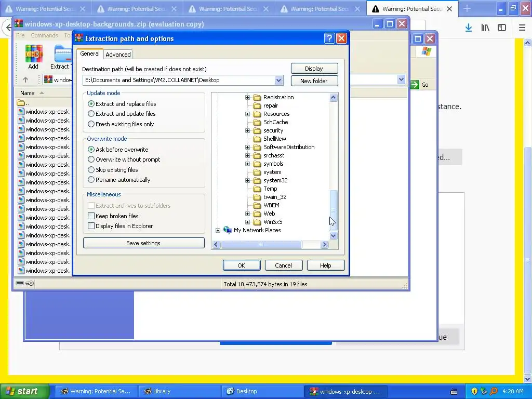Screen dimensions: 532x399
Task: Open the Firefox hamburger menu
Action: pyautogui.click(x=522, y=28)
